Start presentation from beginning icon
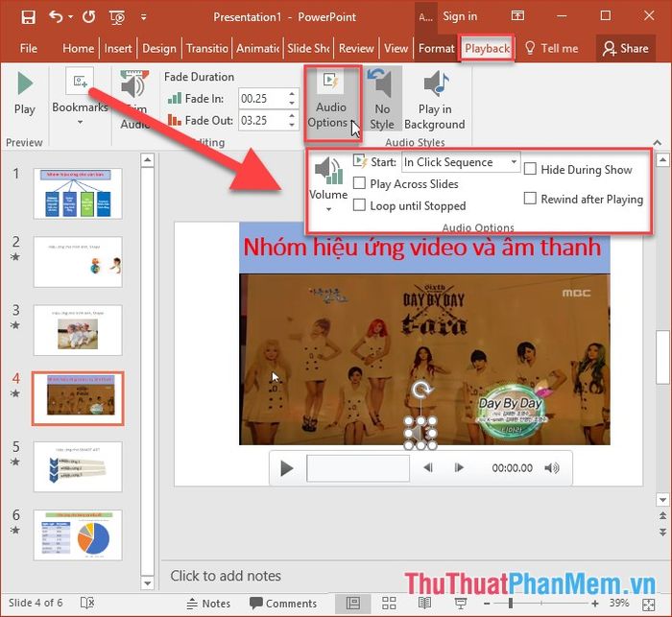This screenshot has height=617, width=672. point(117,17)
